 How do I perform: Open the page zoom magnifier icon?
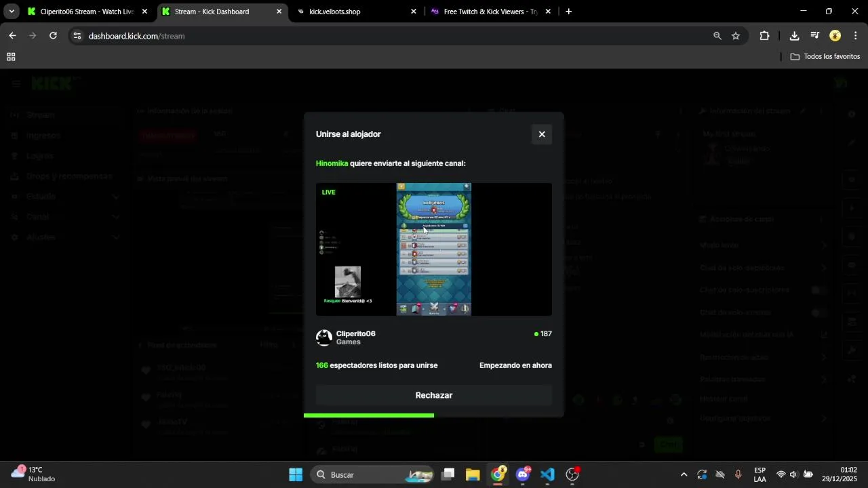(717, 36)
